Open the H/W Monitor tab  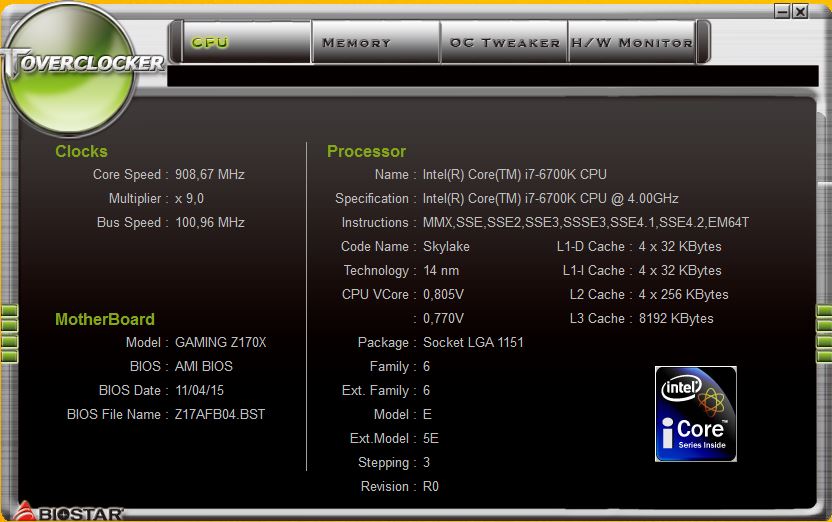coord(631,42)
